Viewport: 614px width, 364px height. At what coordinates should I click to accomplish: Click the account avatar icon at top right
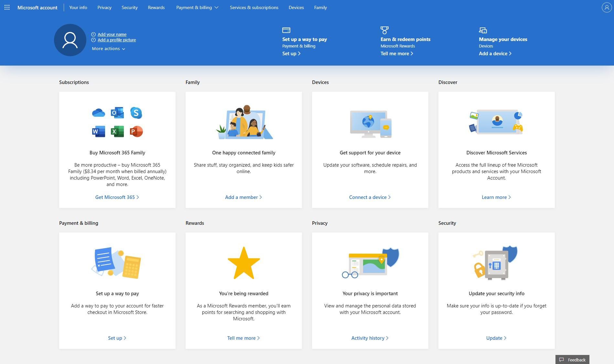coord(606,7)
